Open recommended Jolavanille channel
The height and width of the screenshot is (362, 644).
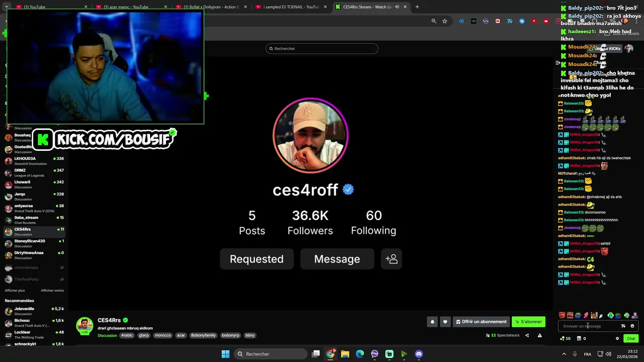click(34, 311)
